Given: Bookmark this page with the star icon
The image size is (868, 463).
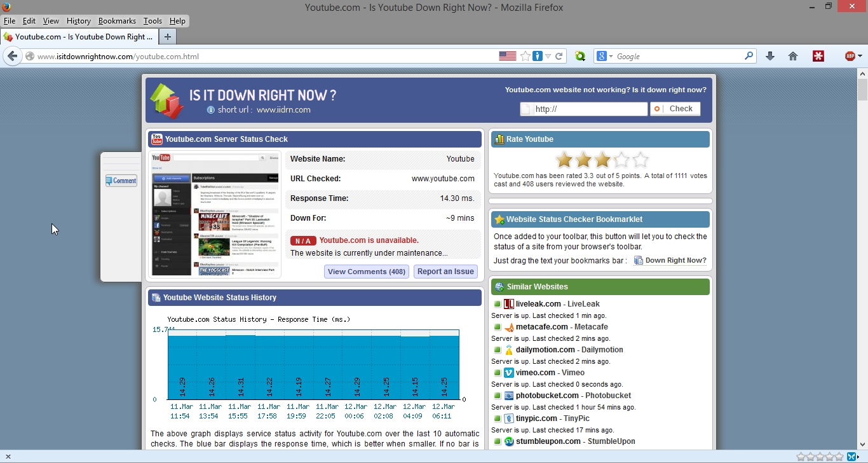Looking at the screenshot, I should (526, 56).
